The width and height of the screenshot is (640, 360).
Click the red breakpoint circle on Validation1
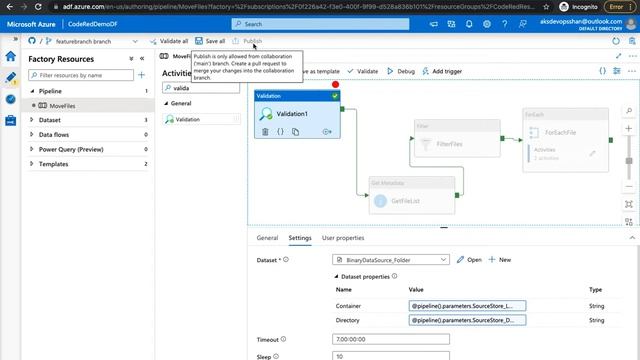pyautogui.click(x=335, y=84)
